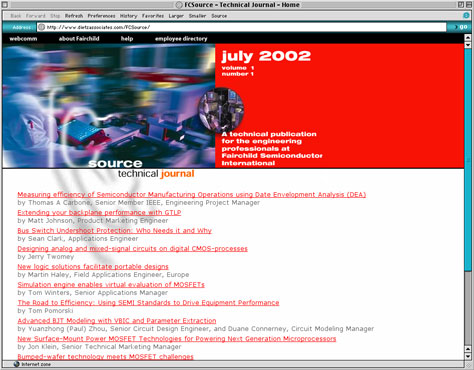Screen dimensions: 474x370
Task: Open the Simulation engine enables virtual evaluation of MOSFETs link
Action: click(111, 284)
